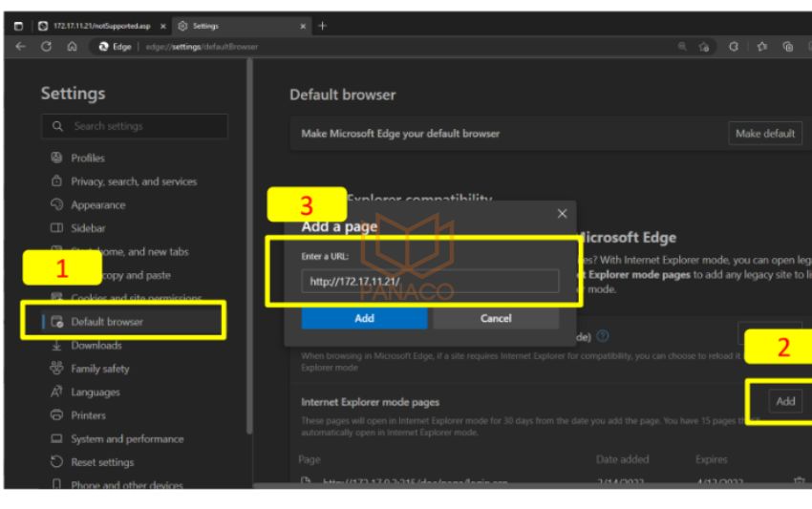Image resolution: width=812 pixels, height=509 pixels.
Task: Click the Privacy lock icon in sidebar
Action: click(56, 180)
